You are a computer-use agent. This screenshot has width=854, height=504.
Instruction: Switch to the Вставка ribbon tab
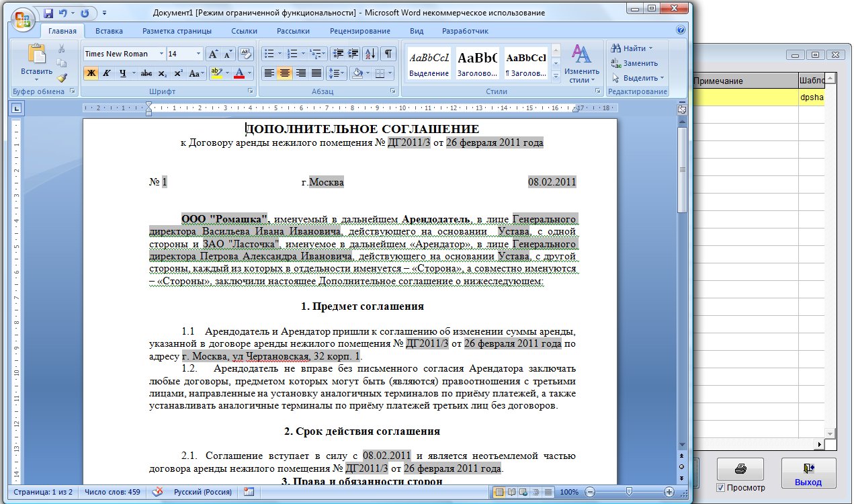pos(109,31)
